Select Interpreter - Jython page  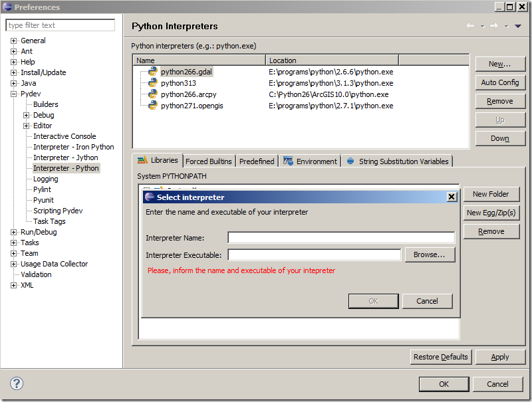pyautogui.click(x=65, y=157)
